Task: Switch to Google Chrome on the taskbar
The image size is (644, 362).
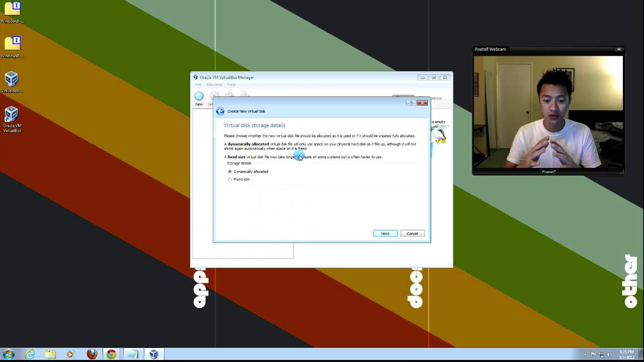Action: [x=111, y=354]
